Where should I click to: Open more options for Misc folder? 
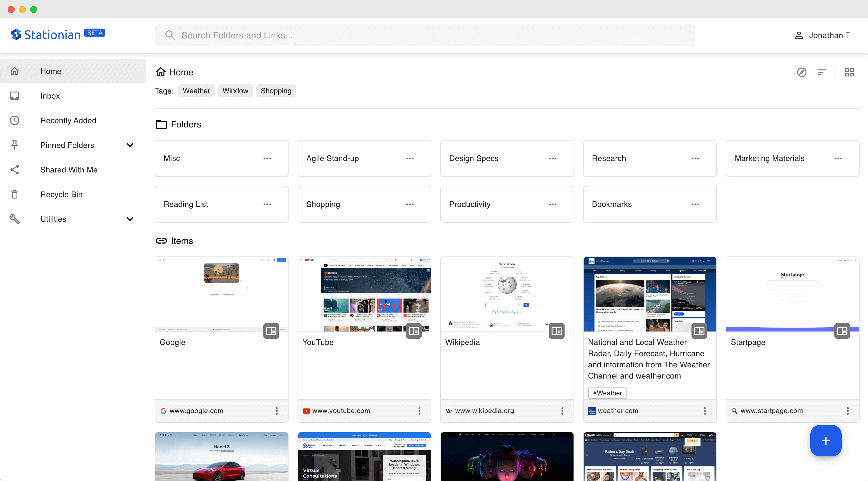pyautogui.click(x=267, y=158)
